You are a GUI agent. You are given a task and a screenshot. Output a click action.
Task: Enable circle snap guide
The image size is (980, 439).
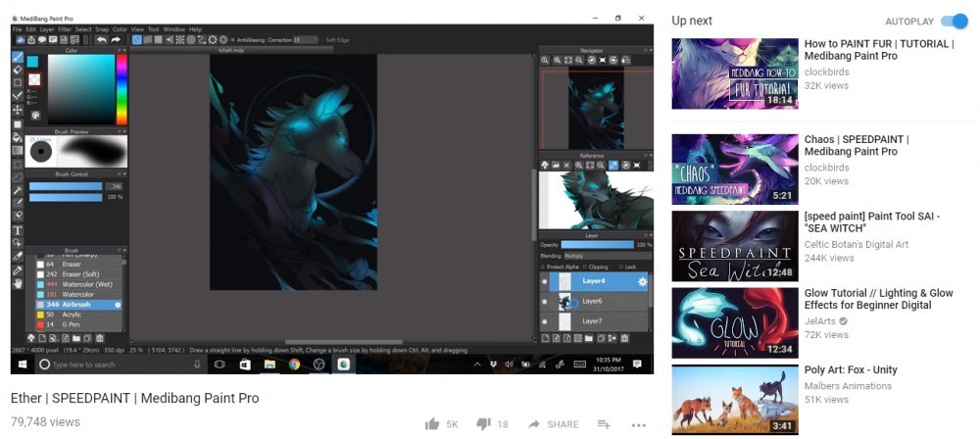[x=191, y=39]
